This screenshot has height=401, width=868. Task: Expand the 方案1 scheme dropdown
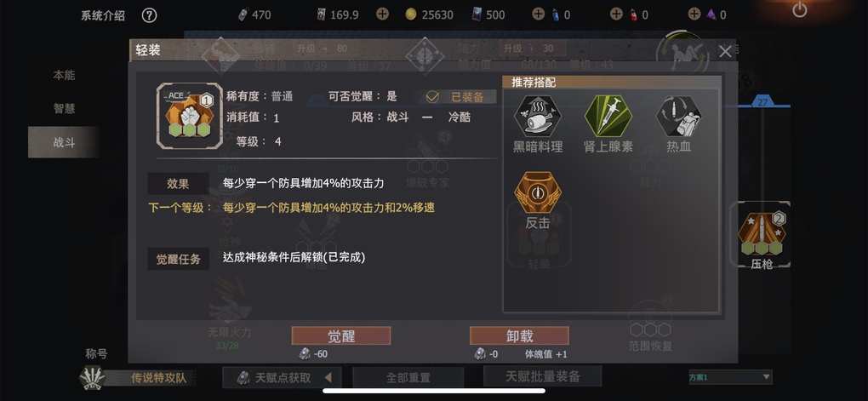coord(766,377)
